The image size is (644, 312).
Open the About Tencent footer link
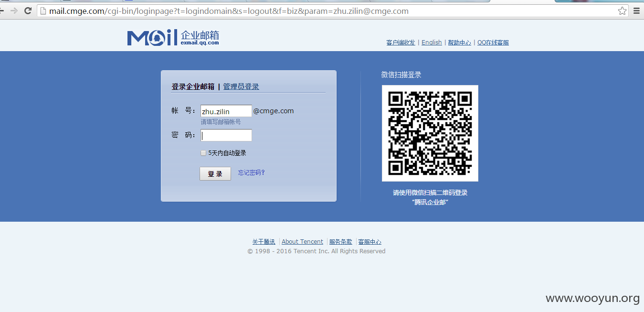(302, 242)
